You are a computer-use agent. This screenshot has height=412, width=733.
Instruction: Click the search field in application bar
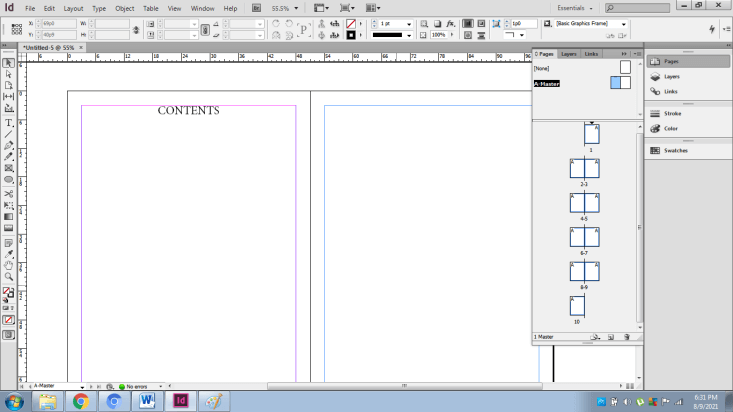pos(637,8)
